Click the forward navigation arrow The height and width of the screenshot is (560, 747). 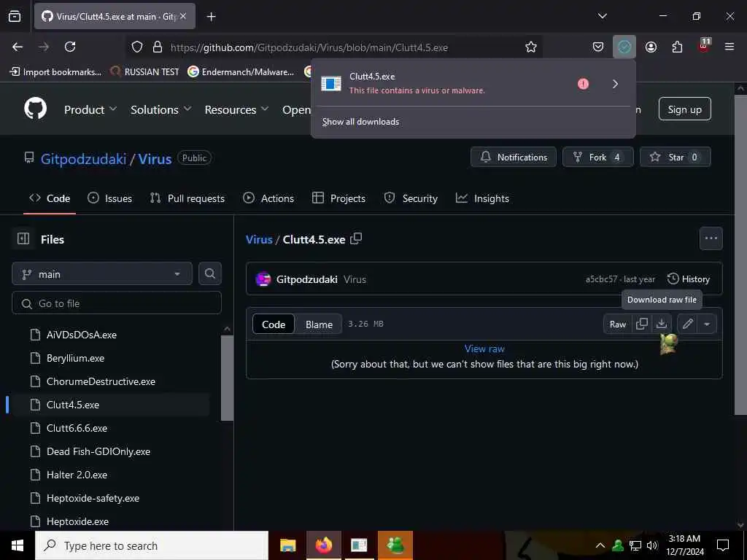43,47
